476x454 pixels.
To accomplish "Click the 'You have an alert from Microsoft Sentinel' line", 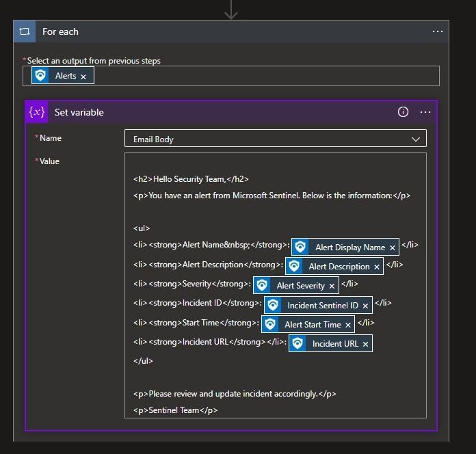I will (x=272, y=196).
